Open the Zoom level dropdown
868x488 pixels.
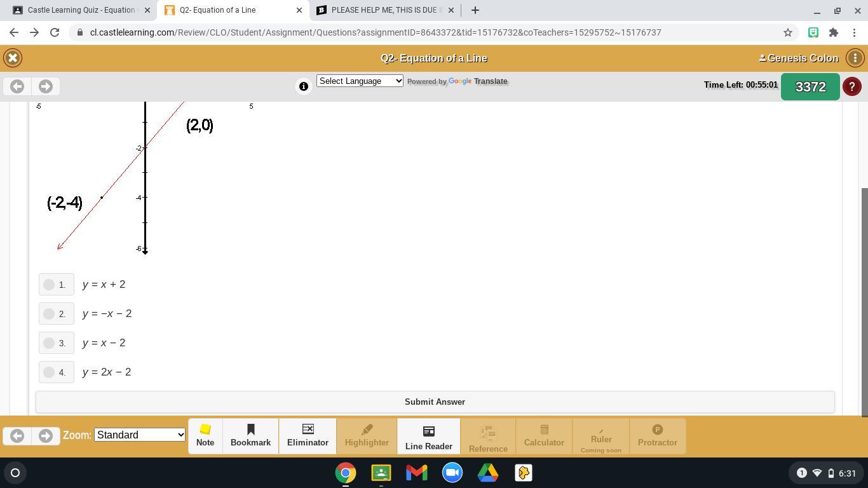139,435
